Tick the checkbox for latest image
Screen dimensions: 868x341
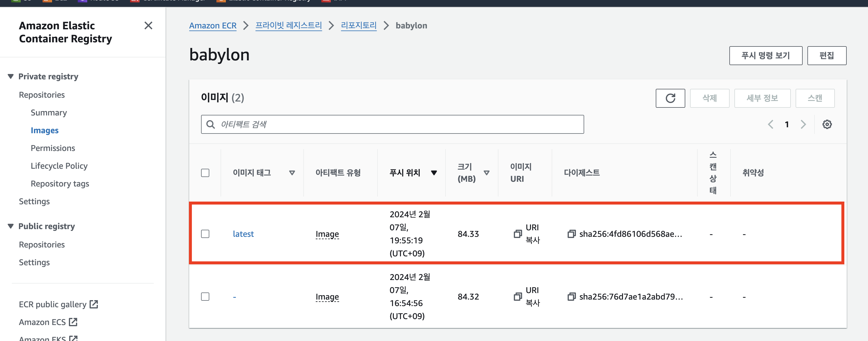205,234
